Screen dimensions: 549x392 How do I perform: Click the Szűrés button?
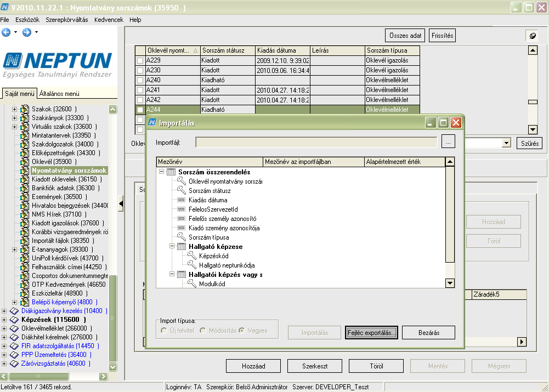[529, 143]
